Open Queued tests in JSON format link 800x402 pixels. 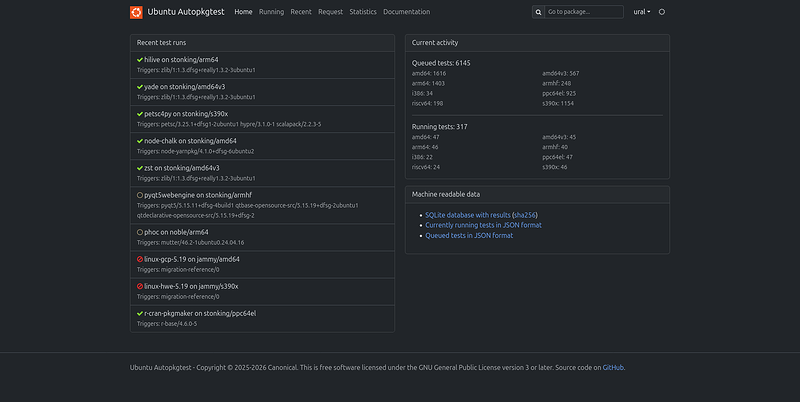click(x=469, y=235)
